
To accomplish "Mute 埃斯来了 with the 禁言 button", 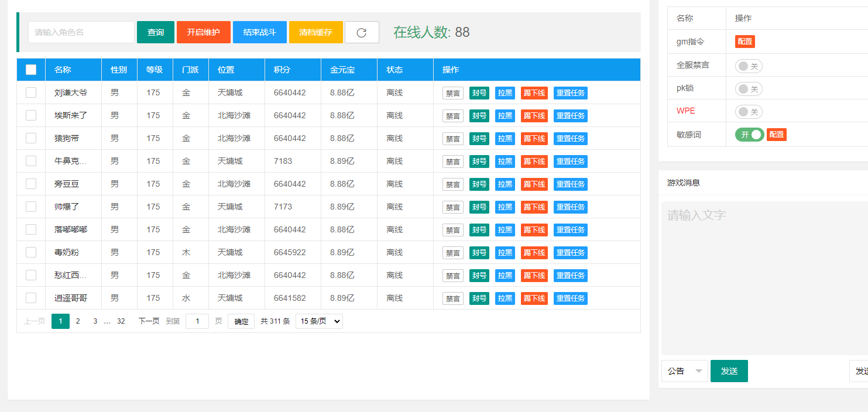I will coord(452,115).
